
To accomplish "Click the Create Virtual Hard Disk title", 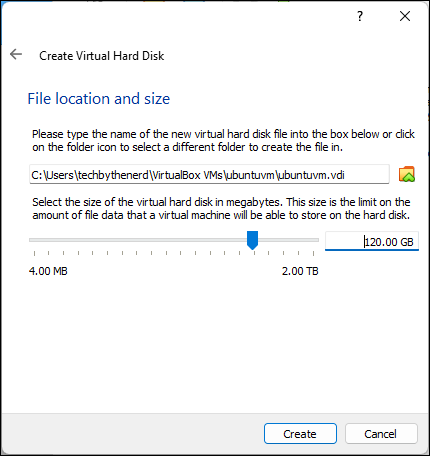I will [102, 56].
